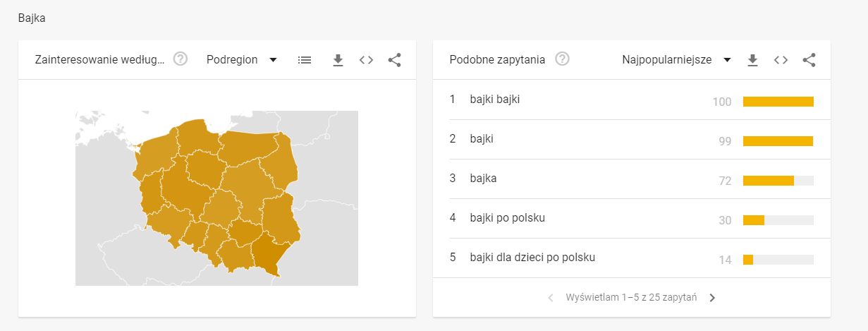Open help for Zainteresowanie według regionu
This screenshot has height=331, width=868.
pos(181,59)
